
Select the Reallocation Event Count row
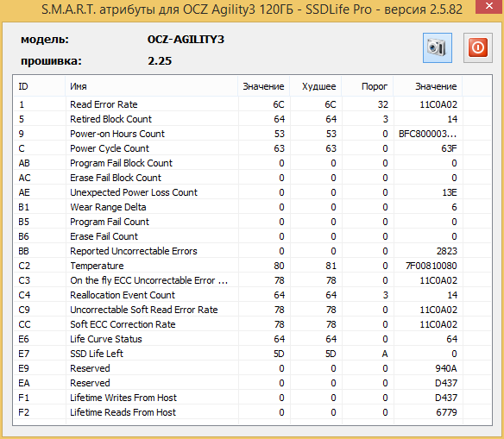pos(252,295)
